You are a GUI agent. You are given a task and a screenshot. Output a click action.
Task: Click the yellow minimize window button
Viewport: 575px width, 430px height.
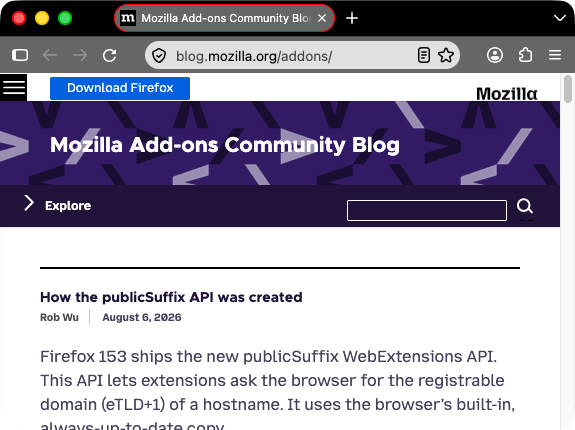tap(42, 18)
